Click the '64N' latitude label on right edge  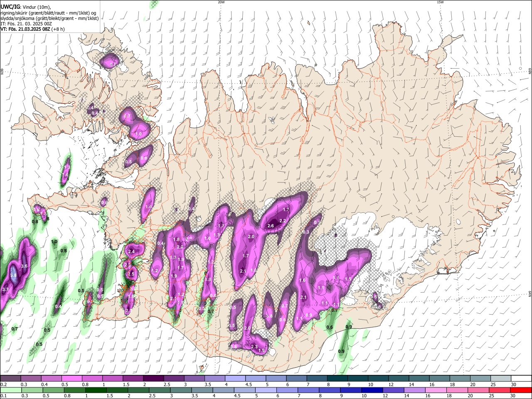click(530, 293)
